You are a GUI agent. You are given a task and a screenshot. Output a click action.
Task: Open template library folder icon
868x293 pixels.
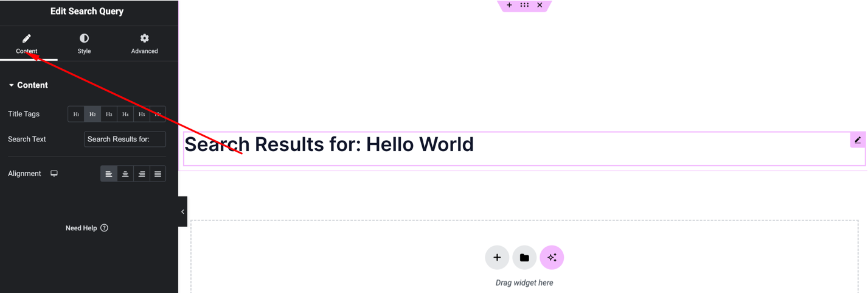point(524,258)
